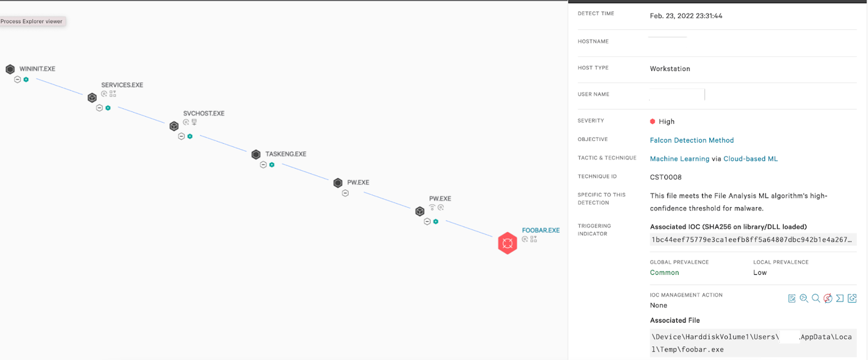Collapse the WININIT.EXE node with minus
Viewport: 868px width, 360px height.
(17, 80)
